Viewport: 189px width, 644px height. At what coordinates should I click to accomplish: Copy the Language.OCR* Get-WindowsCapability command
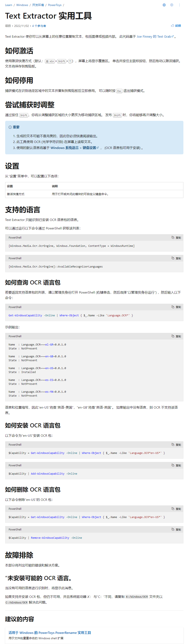click(x=176, y=307)
